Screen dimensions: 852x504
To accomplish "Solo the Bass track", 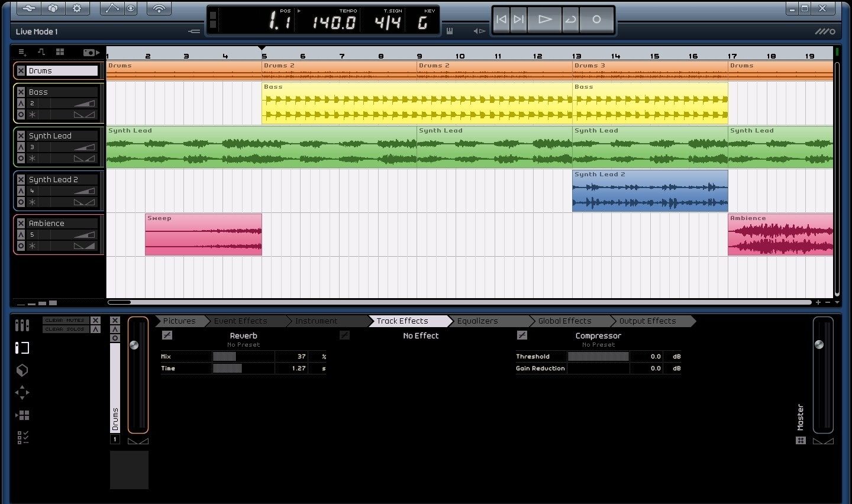I will [x=21, y=103].
